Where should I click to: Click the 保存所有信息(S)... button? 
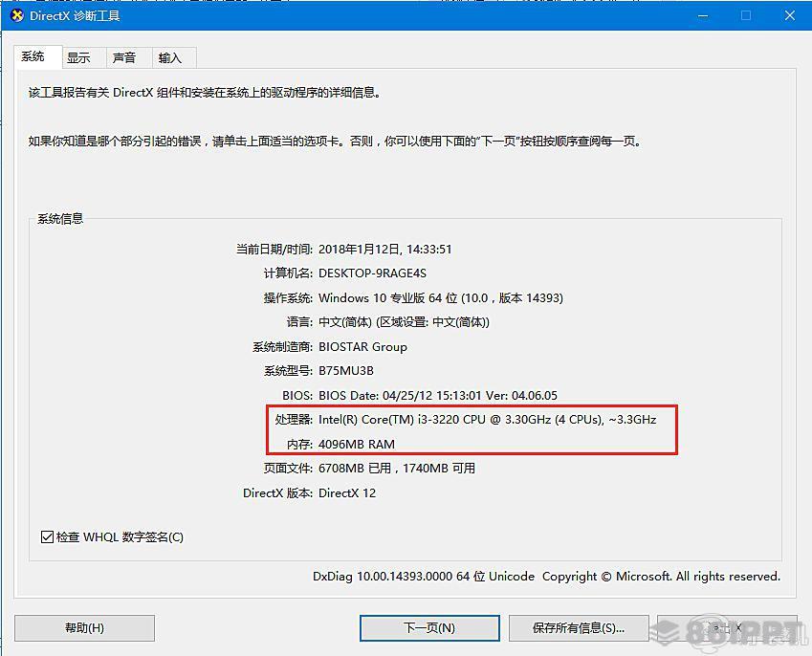(x=579, y=628)
